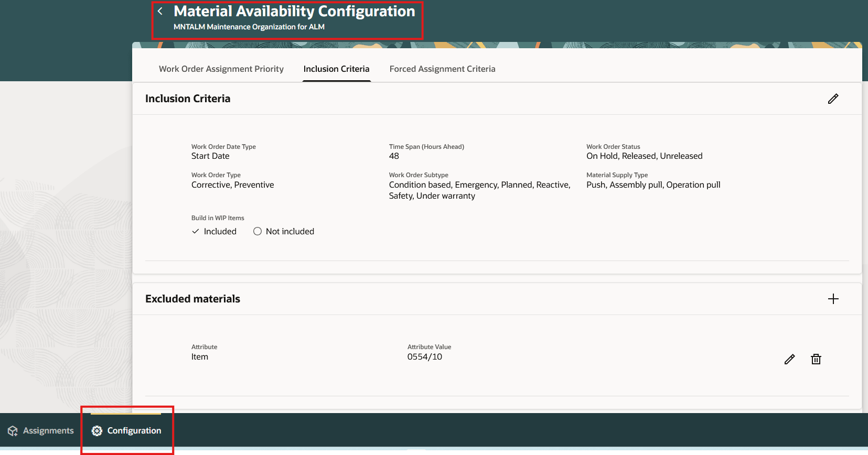Click the Attribute Value 0554/10
This screenshot has width=868, height=455.
pos(424,357)
